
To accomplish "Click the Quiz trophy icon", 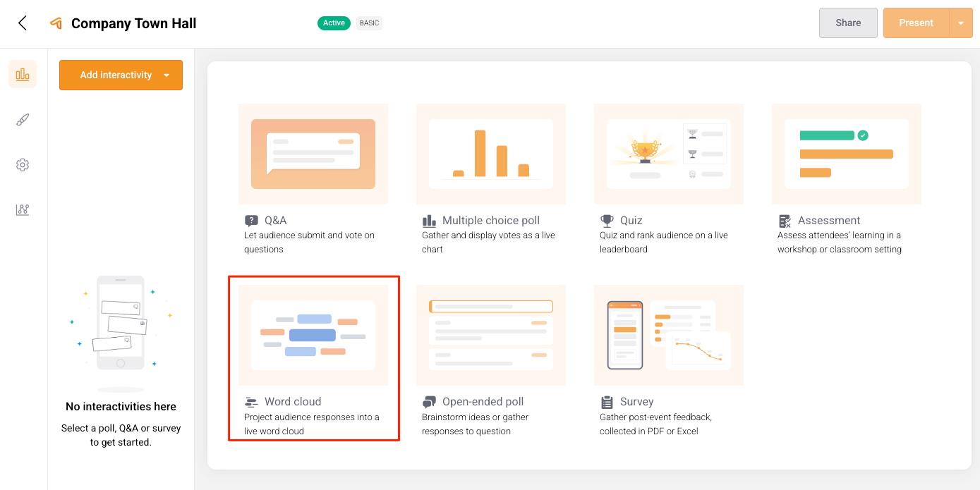I will click(x=607, y=221).
